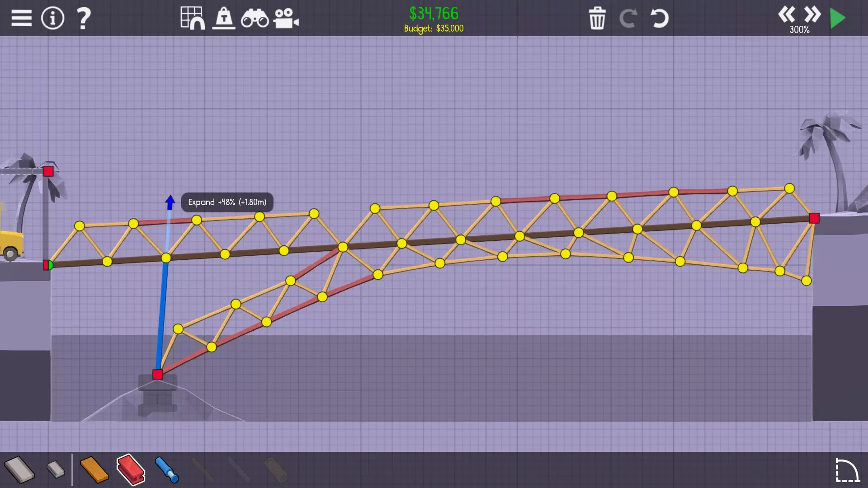Click the binoculars view icon
The image size is (868, 488).
click(x=255, y=19)
